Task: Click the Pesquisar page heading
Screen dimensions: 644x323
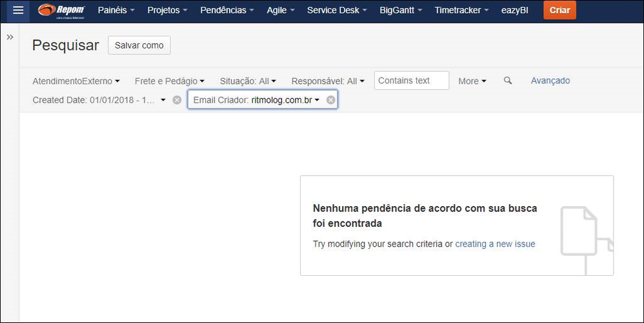Action: tap(66, 45)
